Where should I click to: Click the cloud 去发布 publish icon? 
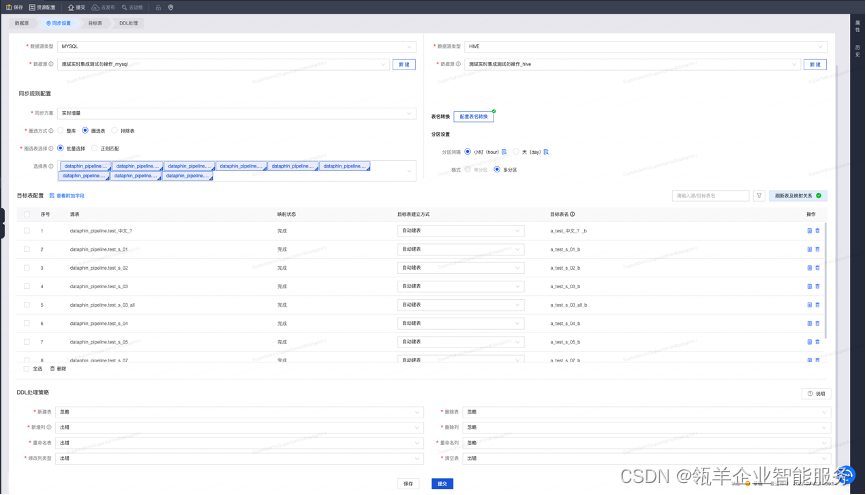click(95, 7)
